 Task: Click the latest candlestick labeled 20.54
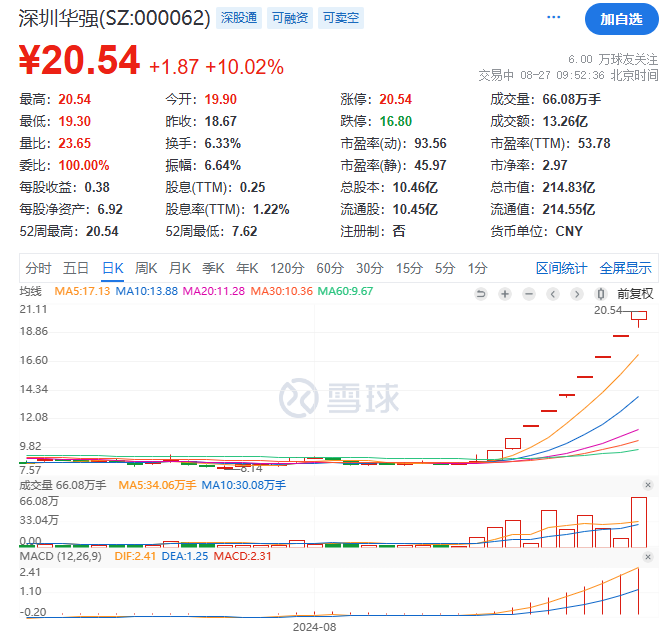coord(639,316)
